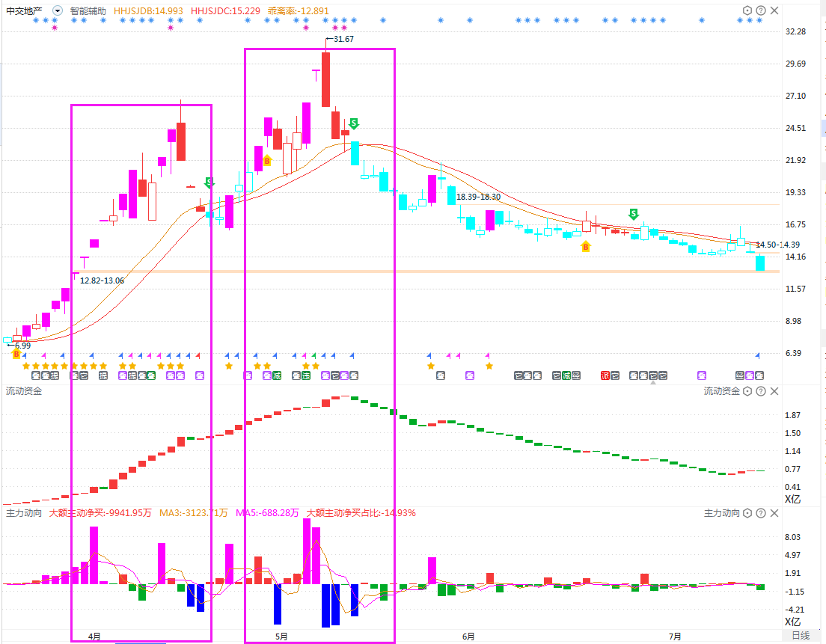
Task: Click the last cyan candle in July
Action: point(759,263)
